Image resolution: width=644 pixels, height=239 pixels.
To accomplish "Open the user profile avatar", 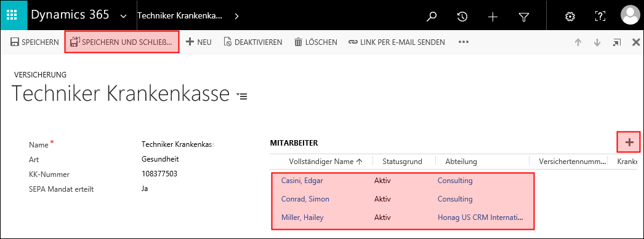I will 630,15.
